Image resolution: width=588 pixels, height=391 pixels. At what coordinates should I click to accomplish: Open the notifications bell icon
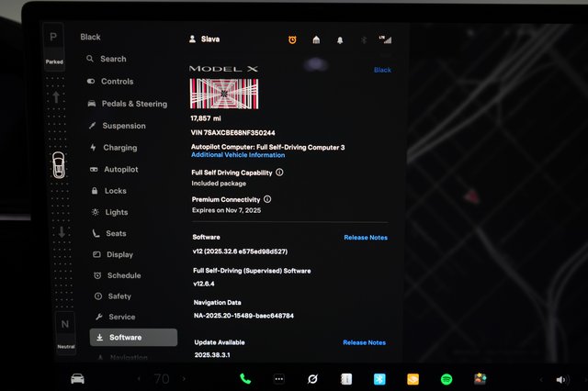click(340, 40)
